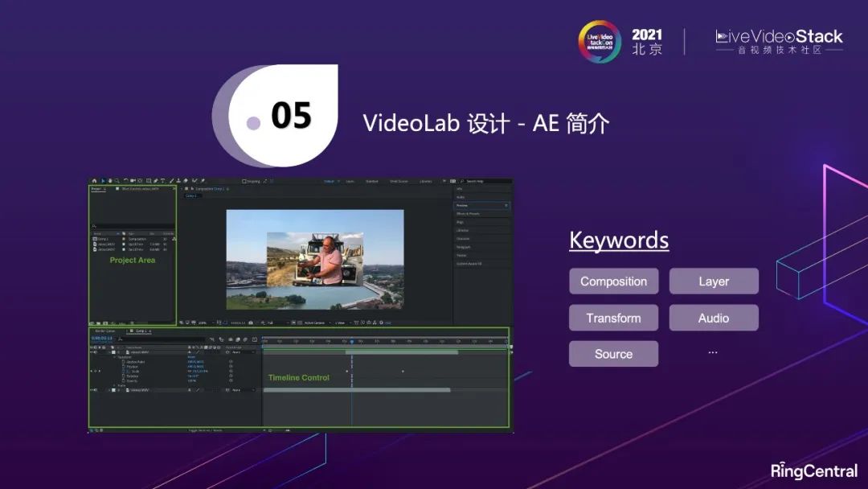Image resolution: width=868 pixels, height=489 pixels.
Task: Select the Roto Brush tool
Action: pyautogui.click(x=194, y=181)
